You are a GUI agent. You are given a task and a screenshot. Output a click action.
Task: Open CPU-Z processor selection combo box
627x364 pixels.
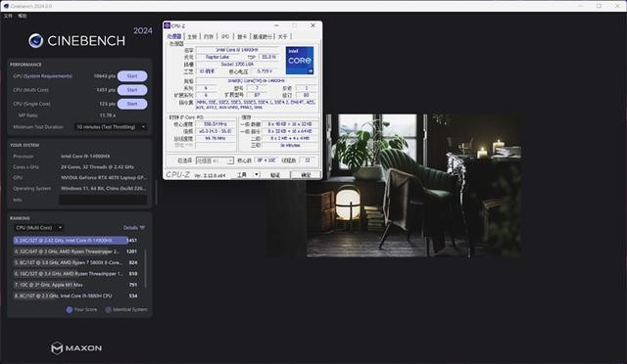(215, 160)
